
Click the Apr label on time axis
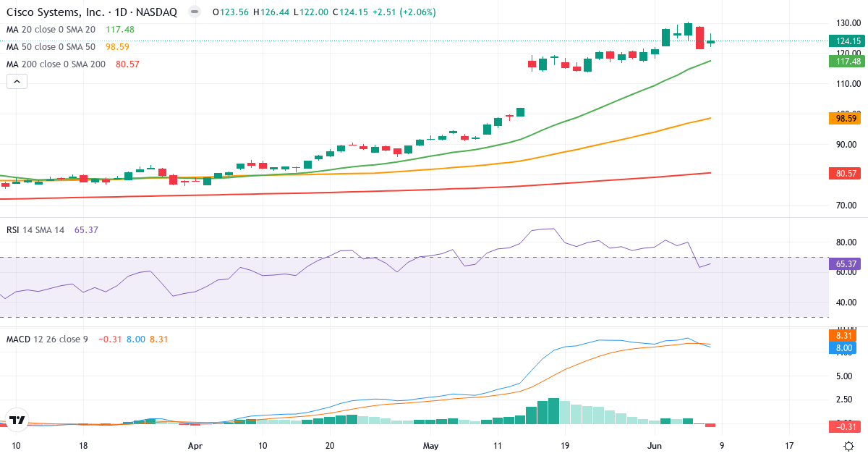point(195,446)
